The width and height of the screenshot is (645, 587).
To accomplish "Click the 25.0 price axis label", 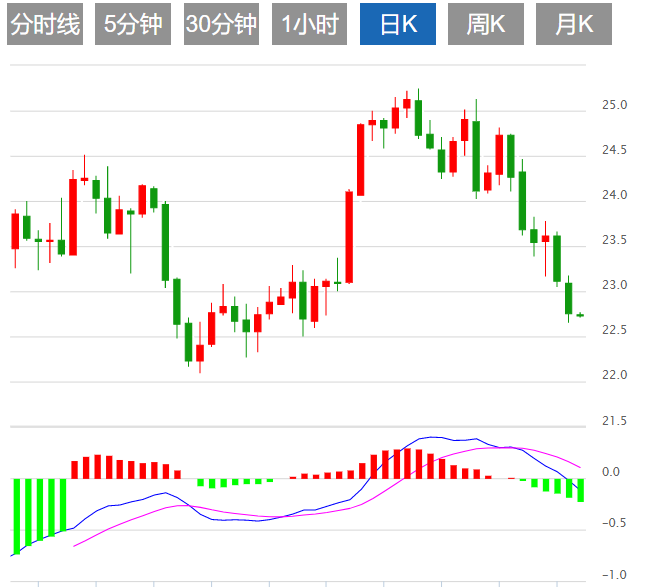I will (614, 105).
